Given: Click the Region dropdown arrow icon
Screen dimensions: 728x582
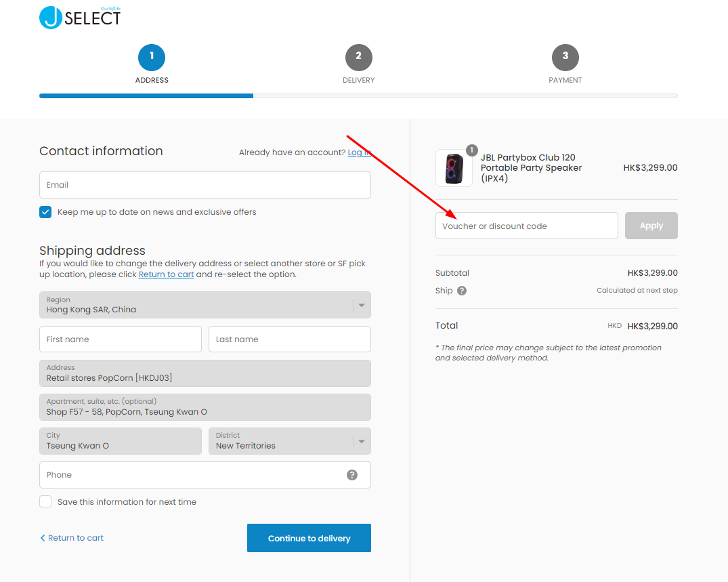Looking at the screenshot, I should tap(361, 305).
